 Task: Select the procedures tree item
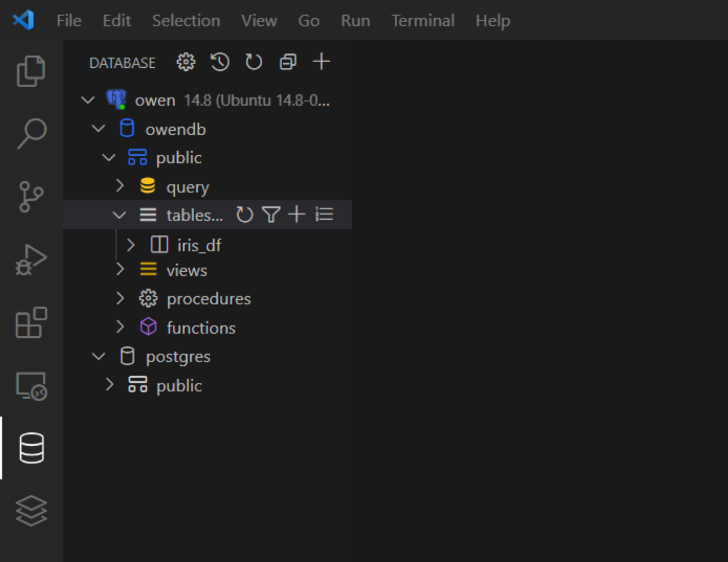pos(207,299)
